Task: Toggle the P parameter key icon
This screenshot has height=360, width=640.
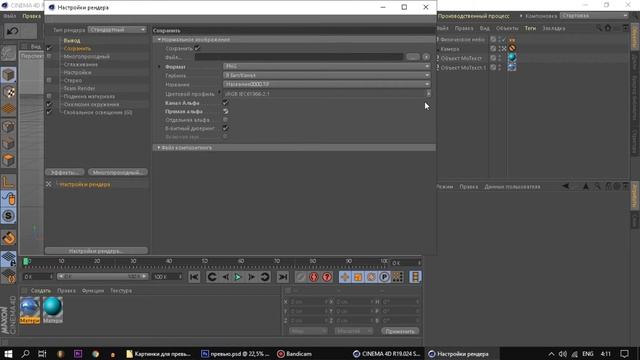Action: coord(384,277)
